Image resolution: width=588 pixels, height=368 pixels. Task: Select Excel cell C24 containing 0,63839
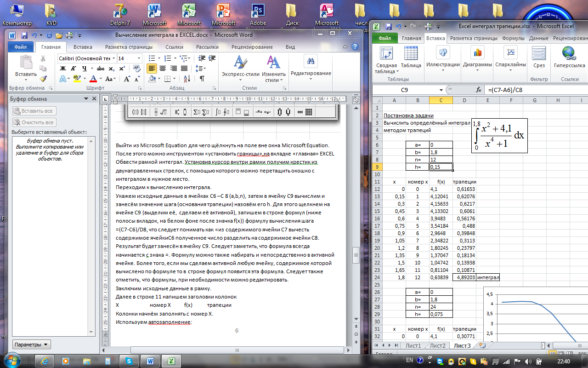(441, 277)
